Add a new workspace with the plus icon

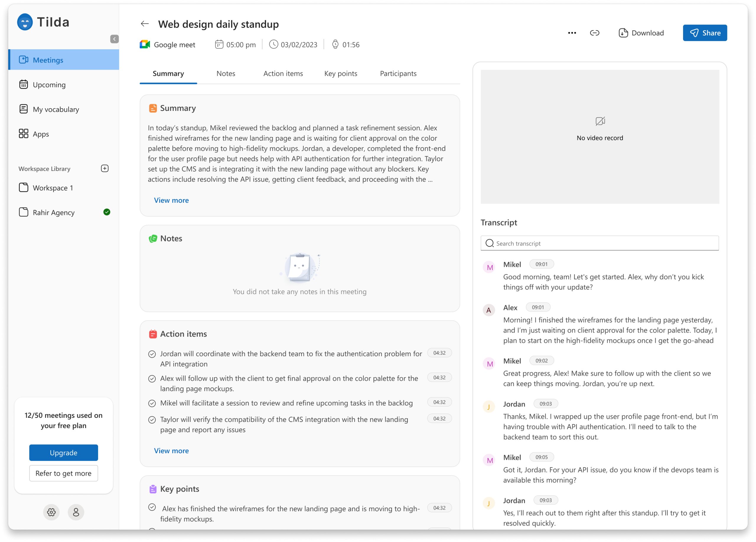[x=105, y=168]
